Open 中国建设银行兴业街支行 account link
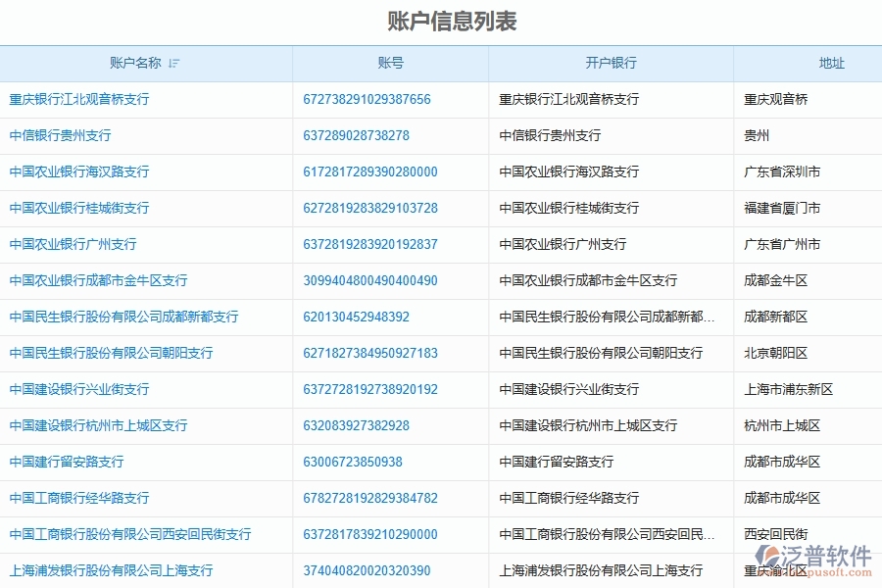The image size is (882, 588). pyautogui.click(x=78, y=389)
